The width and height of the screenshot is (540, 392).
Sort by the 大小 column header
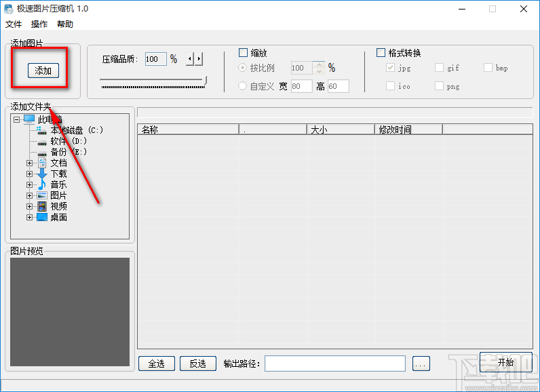[341, 130]
